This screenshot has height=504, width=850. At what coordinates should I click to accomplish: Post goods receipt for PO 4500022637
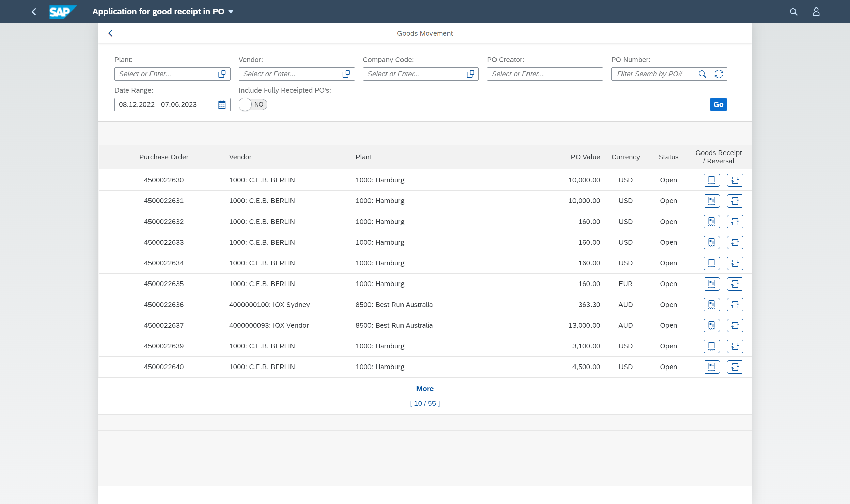(x=712, y=325)
